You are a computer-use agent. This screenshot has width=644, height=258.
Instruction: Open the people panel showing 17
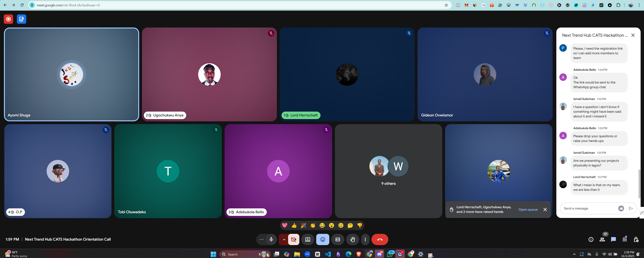pos(602,239)
